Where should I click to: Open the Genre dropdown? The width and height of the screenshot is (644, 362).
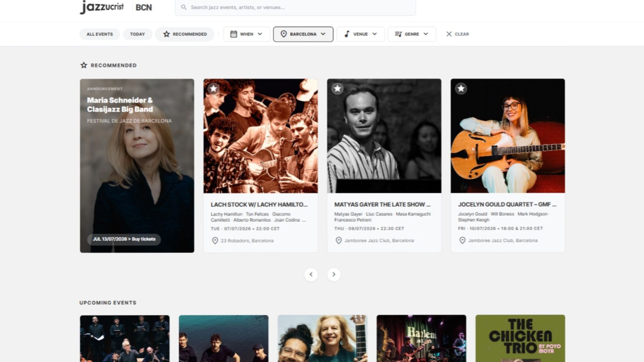point(412,34)
